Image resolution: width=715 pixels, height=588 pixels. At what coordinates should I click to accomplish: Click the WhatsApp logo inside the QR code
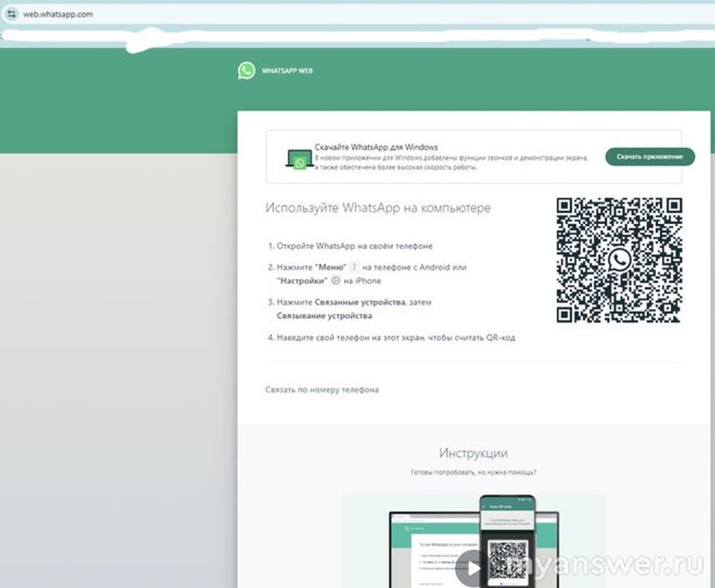click(x=619, y=260)
